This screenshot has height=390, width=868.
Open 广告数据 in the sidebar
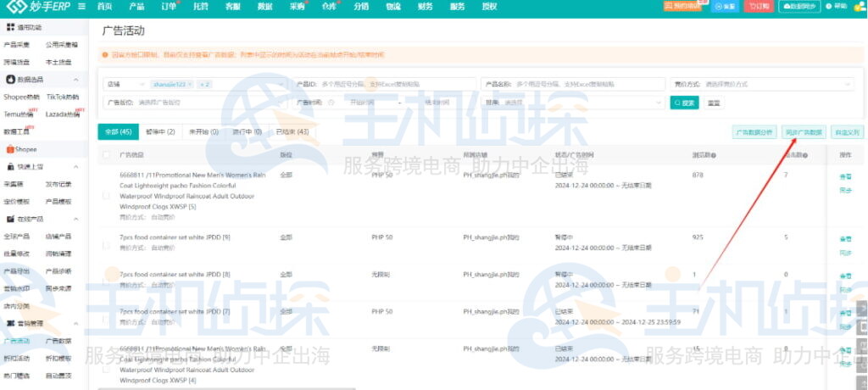pyautogui.click(x=58, y=341)
